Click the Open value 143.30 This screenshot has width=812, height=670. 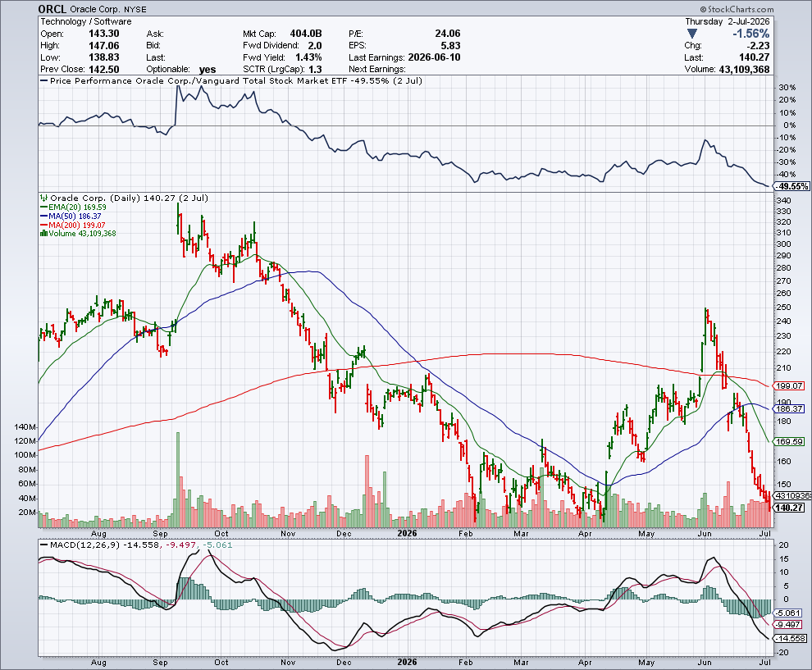(103, 34)
